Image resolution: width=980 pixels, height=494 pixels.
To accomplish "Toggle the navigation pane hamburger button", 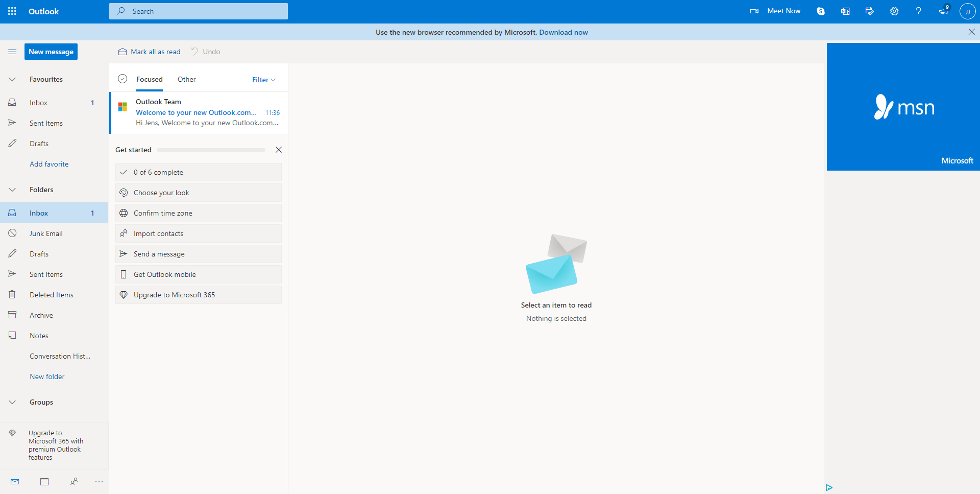I will [x=12, y=52].
